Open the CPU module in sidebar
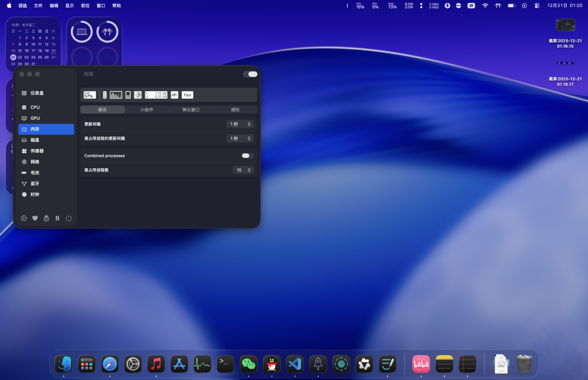The width and height of the screenshot is (588, 380). pyautogui.click(x=35, y=107)
